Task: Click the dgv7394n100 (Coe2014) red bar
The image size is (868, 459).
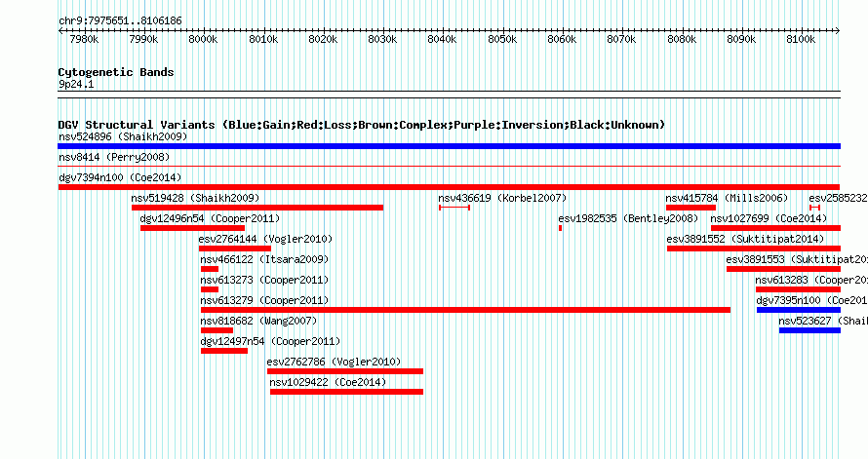Action: (x=449, y=187)
